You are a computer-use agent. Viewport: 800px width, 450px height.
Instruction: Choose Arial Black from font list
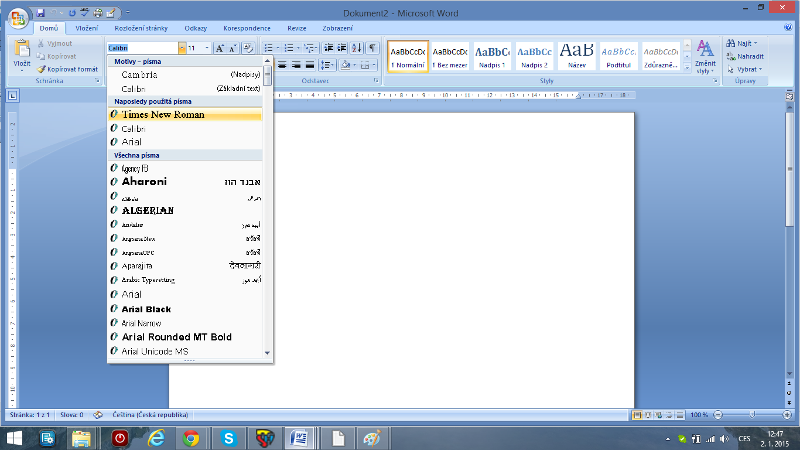185,309
